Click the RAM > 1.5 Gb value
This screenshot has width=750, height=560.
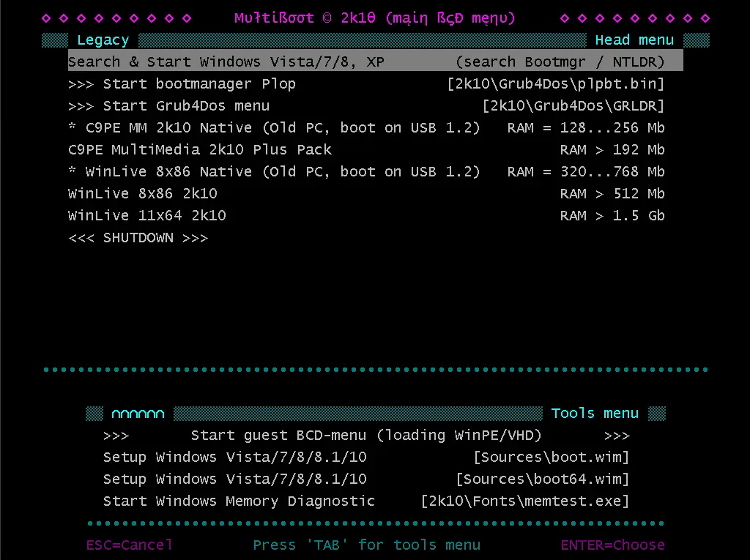(612, 216)
